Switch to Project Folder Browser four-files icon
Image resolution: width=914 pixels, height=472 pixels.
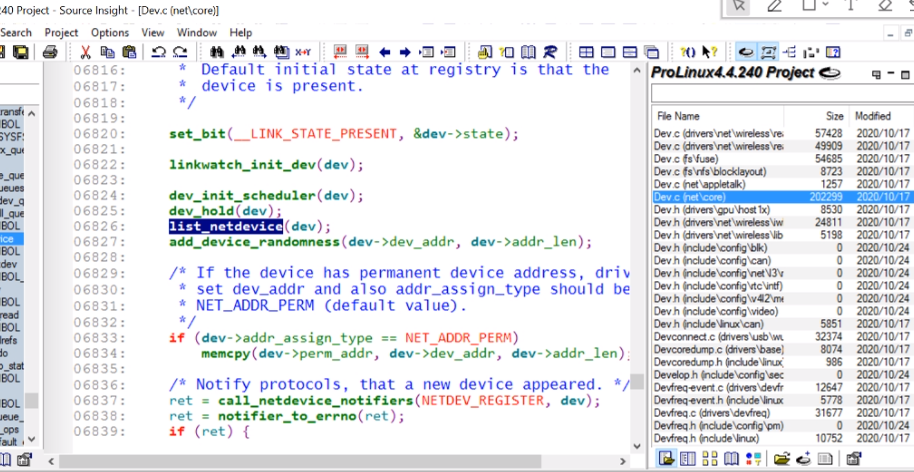coord(709,459)
